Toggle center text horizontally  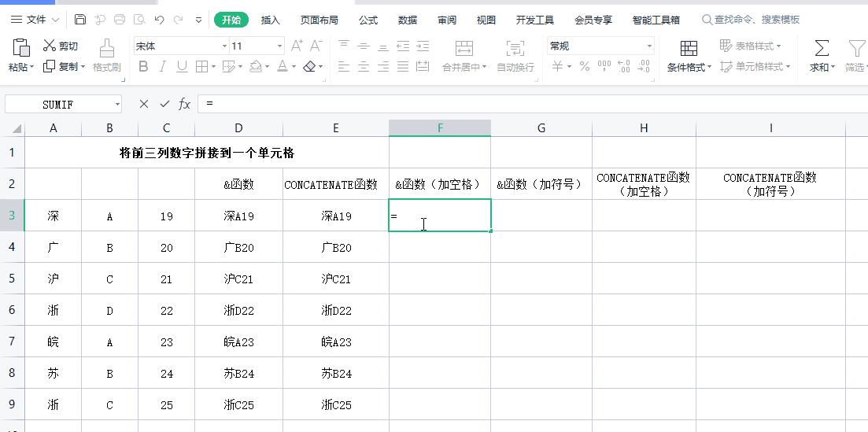pos(363,67)
